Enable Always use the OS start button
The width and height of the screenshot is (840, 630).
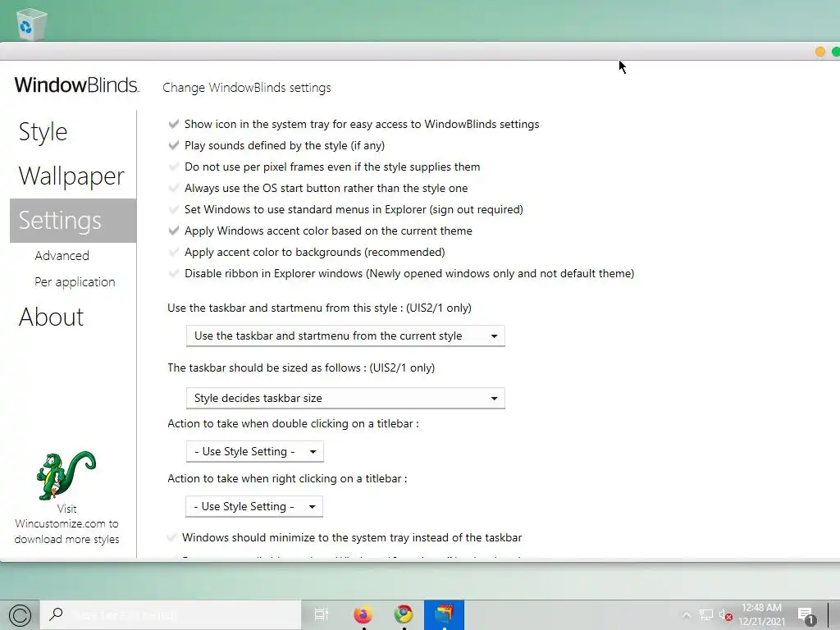coord(174,188)
